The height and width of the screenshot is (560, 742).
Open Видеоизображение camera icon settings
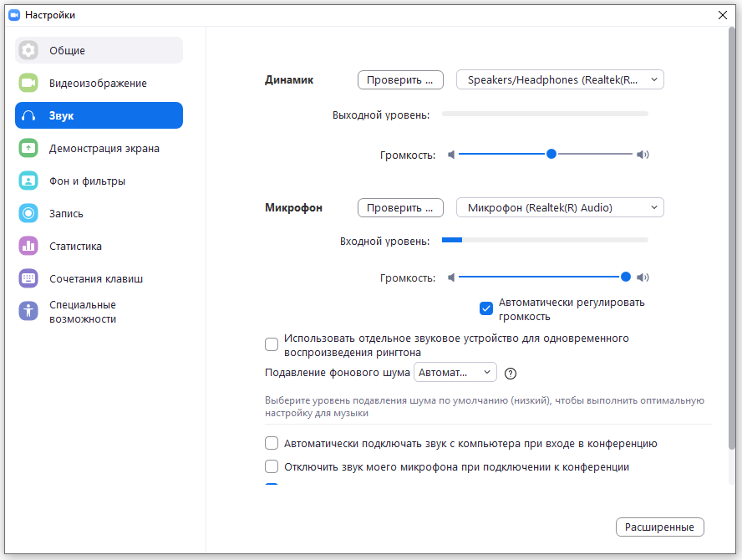[28, 83]
